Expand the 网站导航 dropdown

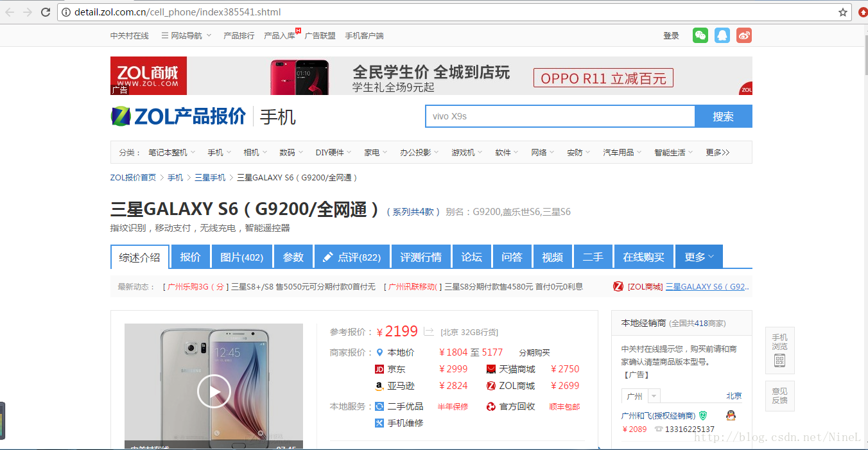(x=186, y=36)
